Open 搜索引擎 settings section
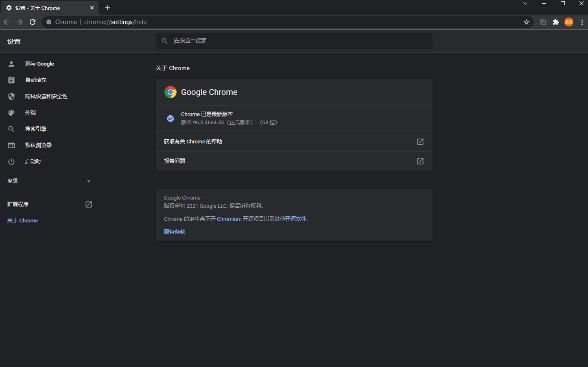 (x=36, y=129)
